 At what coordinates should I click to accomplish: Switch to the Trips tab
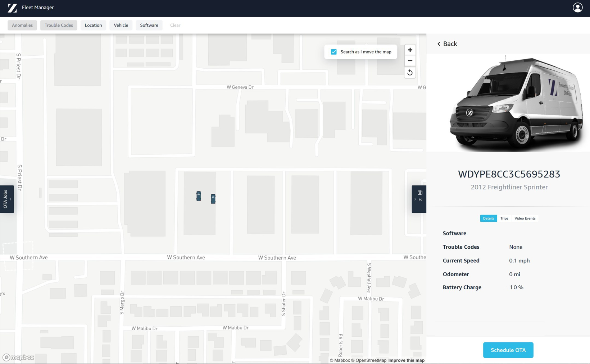click(x=504, y=218)
